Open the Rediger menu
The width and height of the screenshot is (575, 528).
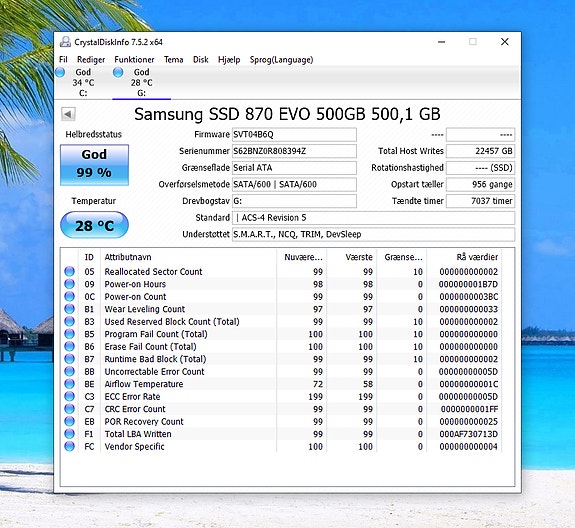91,59
